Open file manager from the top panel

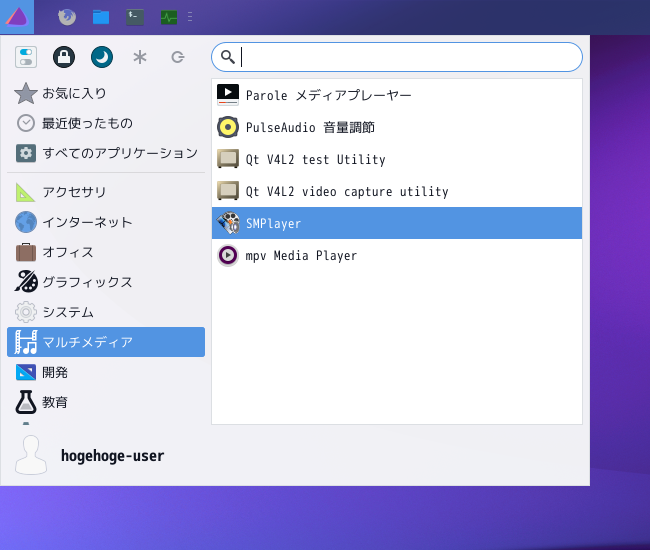tap(101, 17)
